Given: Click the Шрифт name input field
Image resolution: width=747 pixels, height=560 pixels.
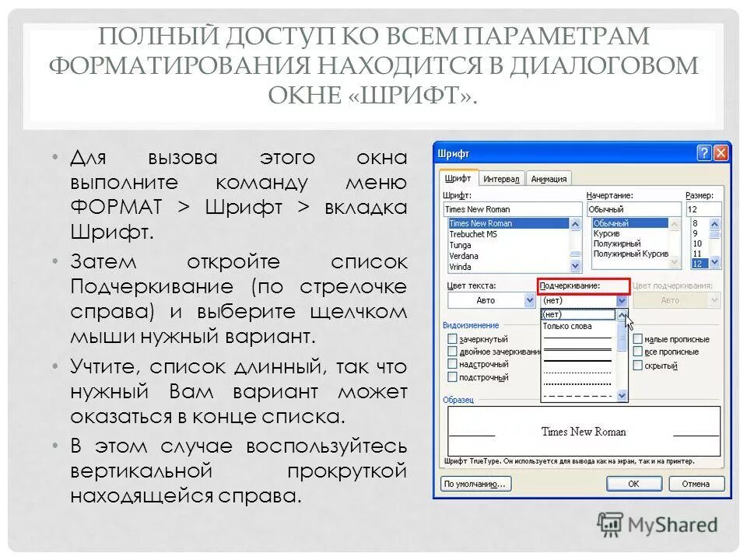Looking at the screenshot, I should coord(513,209).
